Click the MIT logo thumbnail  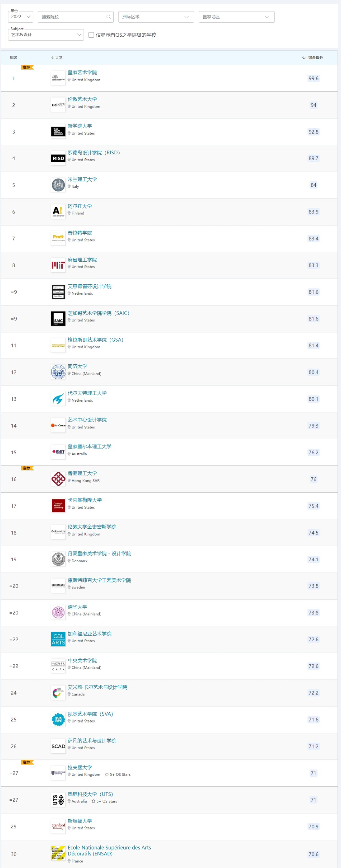[58, 265]
